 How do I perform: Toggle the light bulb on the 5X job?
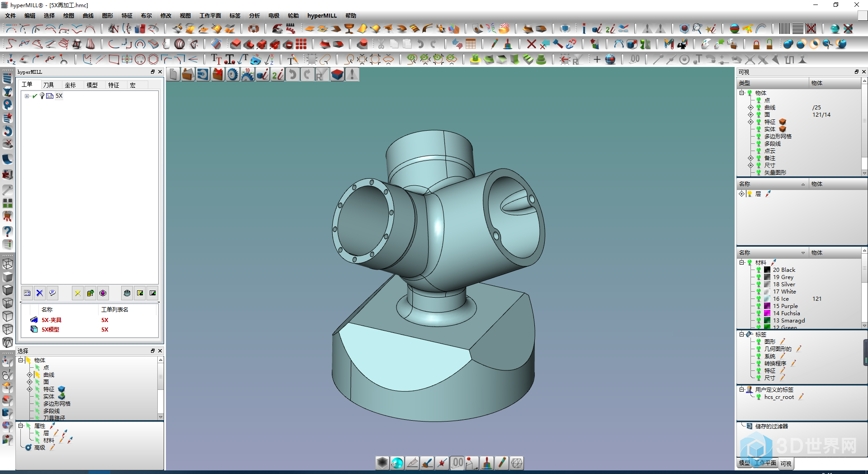[x=42, y=96]
